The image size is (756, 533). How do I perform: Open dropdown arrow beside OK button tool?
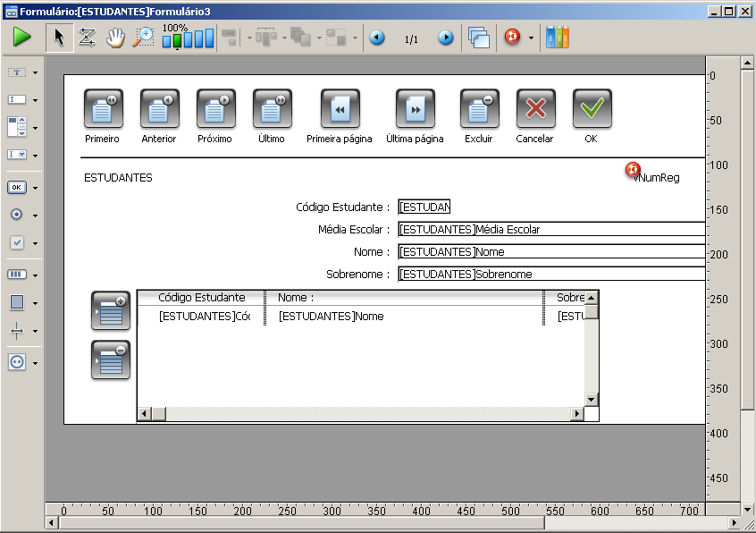[x=35, y=189]
